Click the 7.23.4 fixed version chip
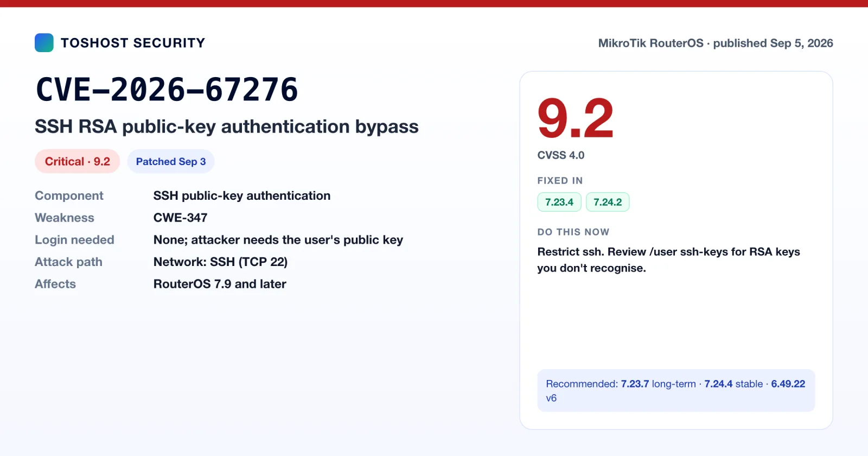Viewport: 868px width, 456px height. point(559,202)
